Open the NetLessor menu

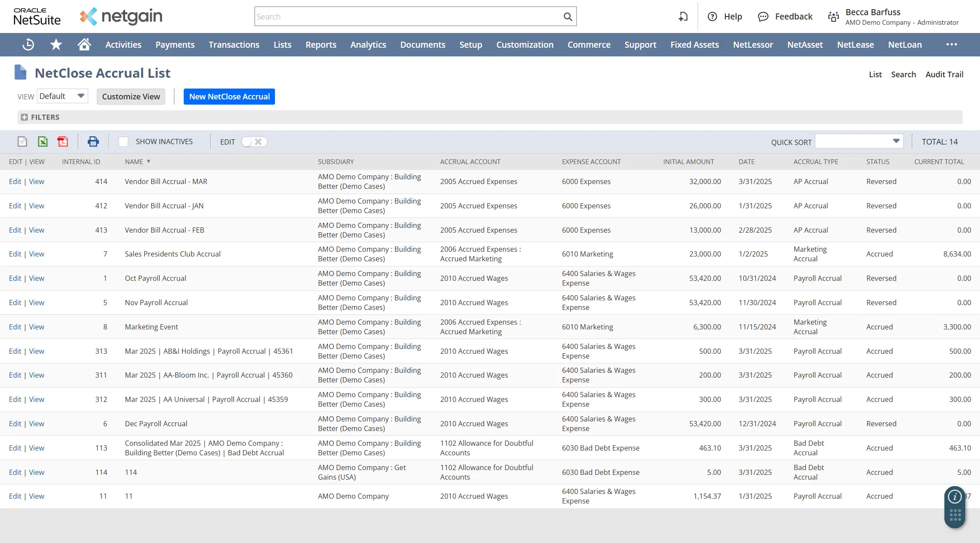coord(753,45)
